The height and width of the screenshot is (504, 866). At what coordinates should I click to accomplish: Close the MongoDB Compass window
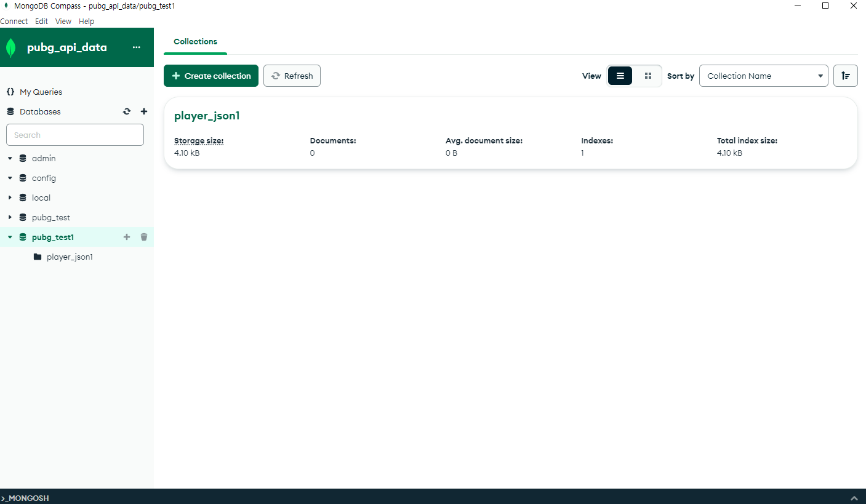pos(853,6)
